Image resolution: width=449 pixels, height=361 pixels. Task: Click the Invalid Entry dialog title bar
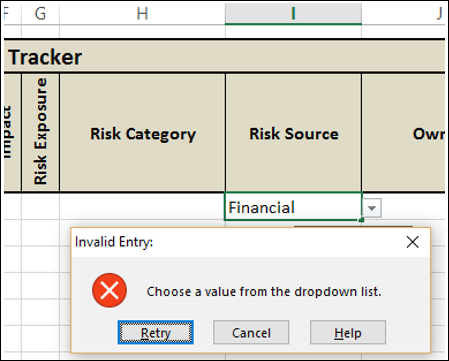click(x=233, y=242)
